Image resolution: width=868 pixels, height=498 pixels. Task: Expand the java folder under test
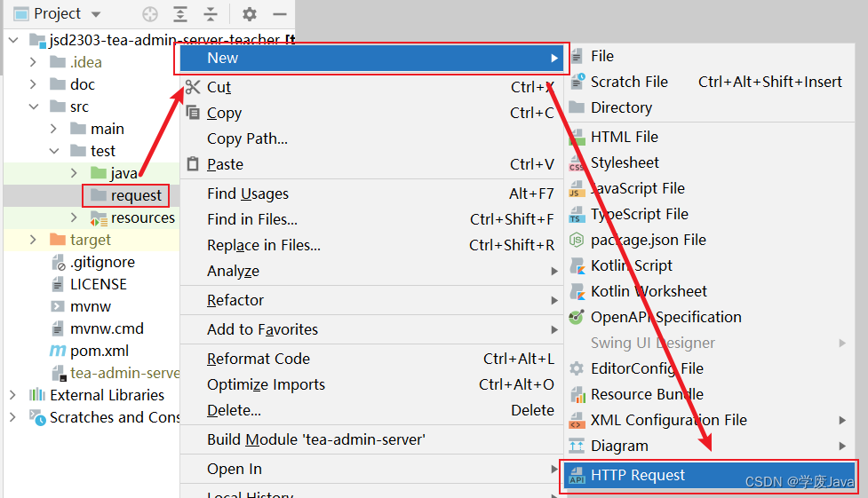[74, 172]
